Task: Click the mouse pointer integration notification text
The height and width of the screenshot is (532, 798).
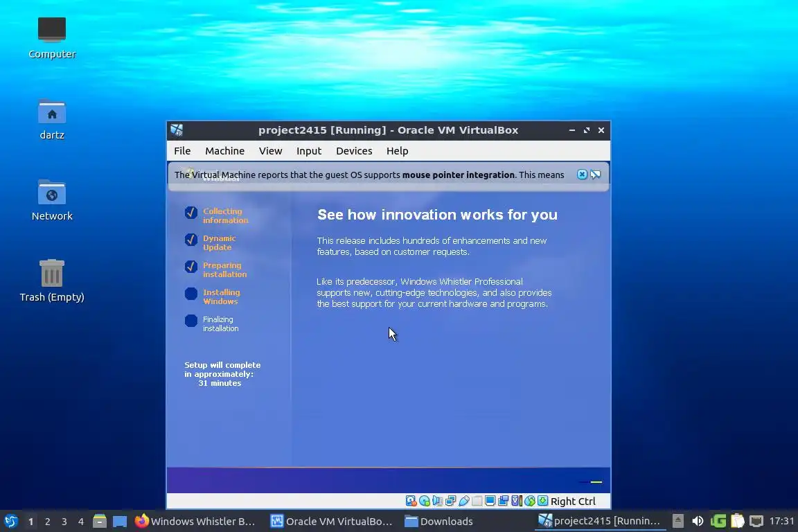Action: [369, 175]
